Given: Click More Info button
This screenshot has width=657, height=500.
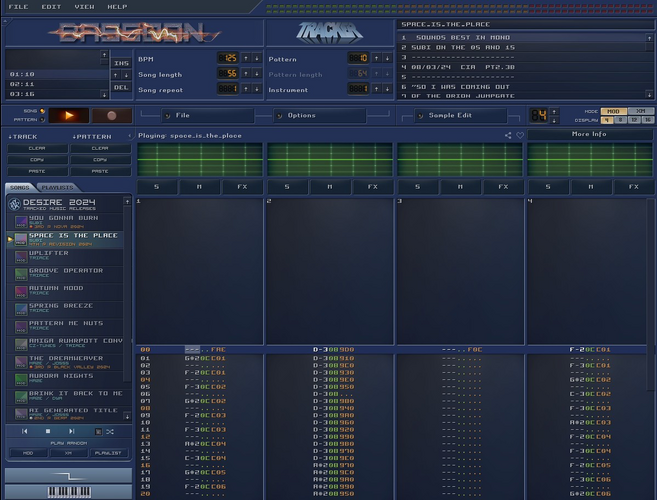Looking at the screenshot, I should pos(589,134).
